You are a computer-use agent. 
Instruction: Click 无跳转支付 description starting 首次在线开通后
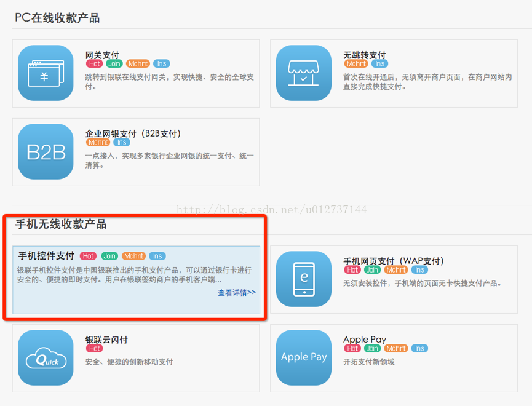(x=427, y=82)
